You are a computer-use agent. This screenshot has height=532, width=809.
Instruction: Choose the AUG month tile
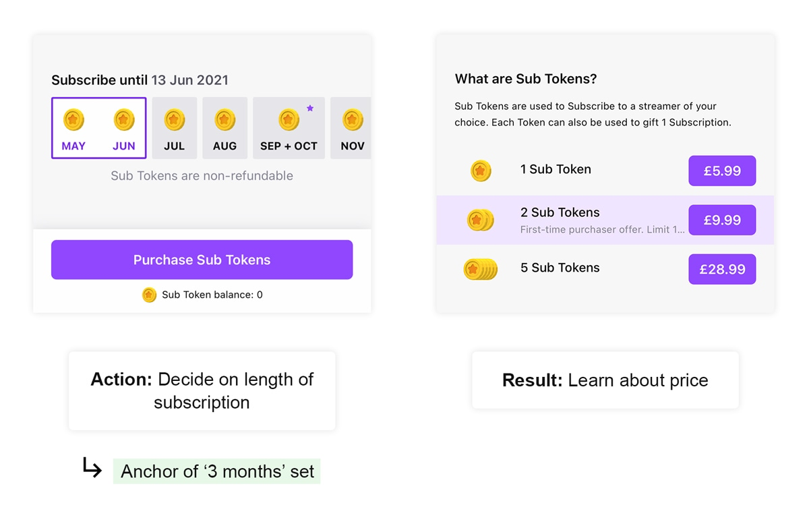click(x=224, y=128)
